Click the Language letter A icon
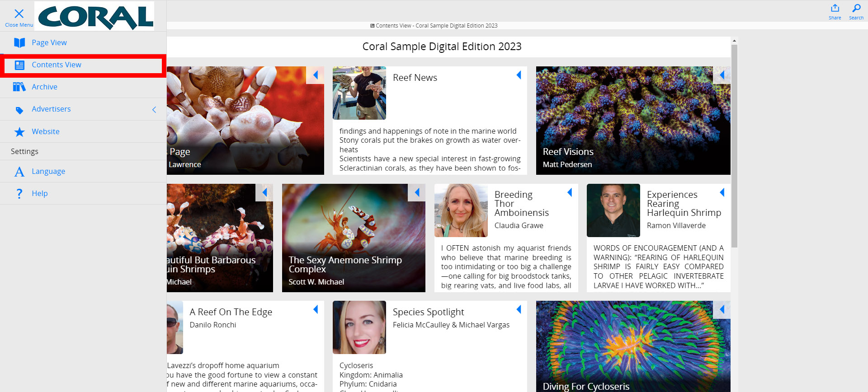The image size is (868, 392). [19, 172]
